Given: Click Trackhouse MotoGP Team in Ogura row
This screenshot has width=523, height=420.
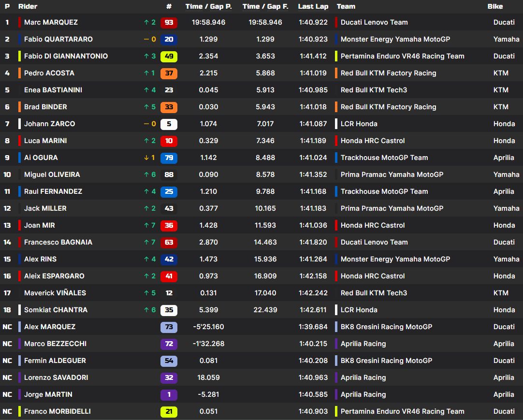Looking at the screenshot, I should [384, 158].
